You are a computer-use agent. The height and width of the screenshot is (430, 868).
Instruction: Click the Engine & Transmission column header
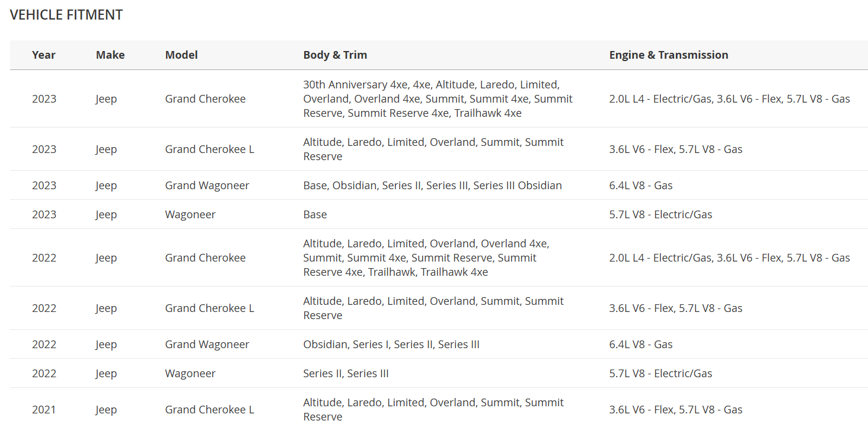pyautogui.click(x=669, y=55)
